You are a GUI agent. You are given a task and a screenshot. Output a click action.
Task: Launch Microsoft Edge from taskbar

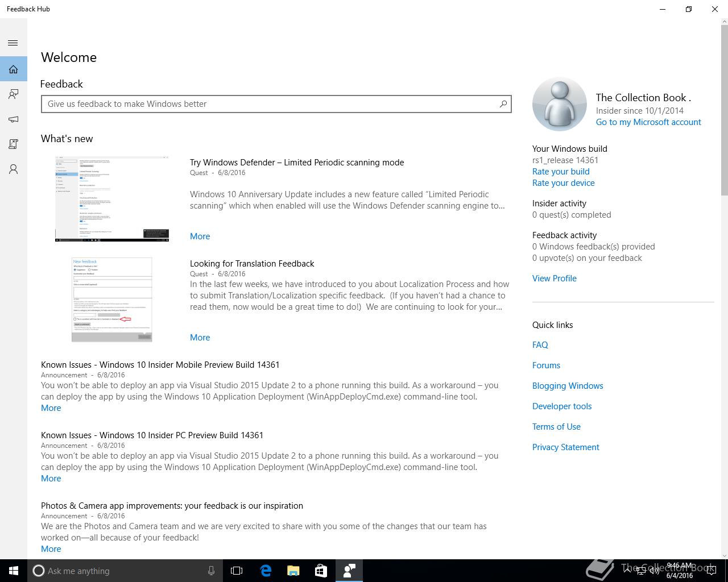pos(266,571)
